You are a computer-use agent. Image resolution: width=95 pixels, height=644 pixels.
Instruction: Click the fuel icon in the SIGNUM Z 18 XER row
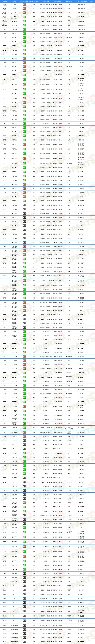point(24,437)
